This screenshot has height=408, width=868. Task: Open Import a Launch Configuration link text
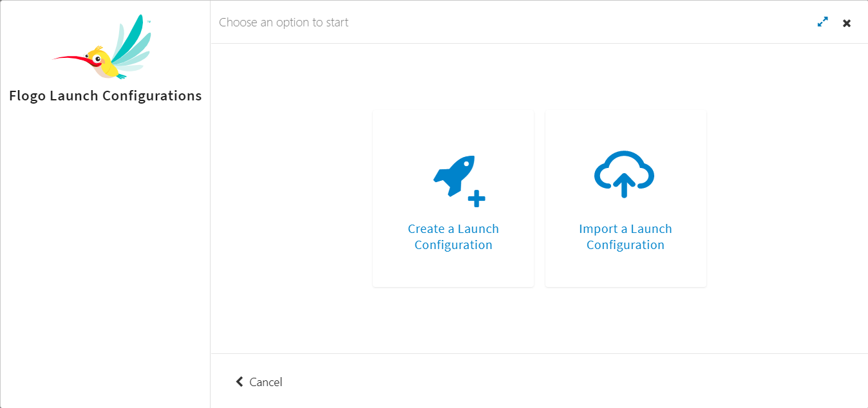click(x=625, y=237)
